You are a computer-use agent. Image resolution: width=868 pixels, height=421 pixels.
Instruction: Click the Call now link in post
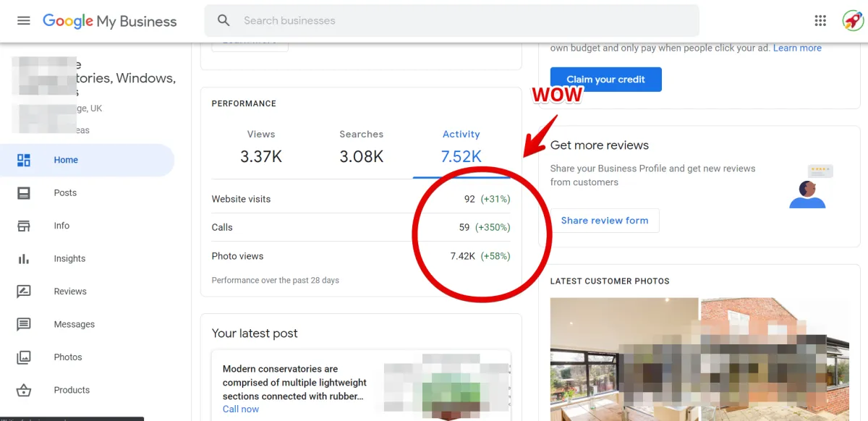(241, 409)
